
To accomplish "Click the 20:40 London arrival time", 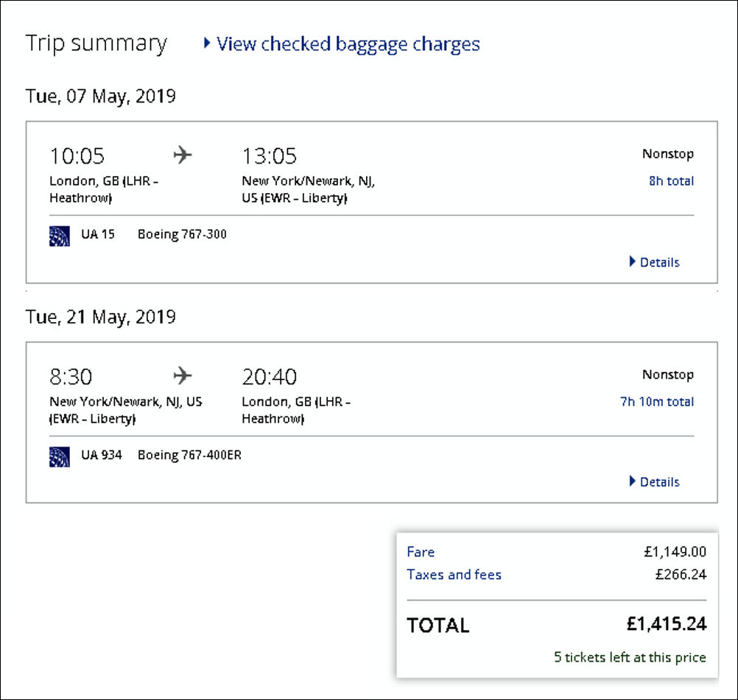I will pos(270,377).
